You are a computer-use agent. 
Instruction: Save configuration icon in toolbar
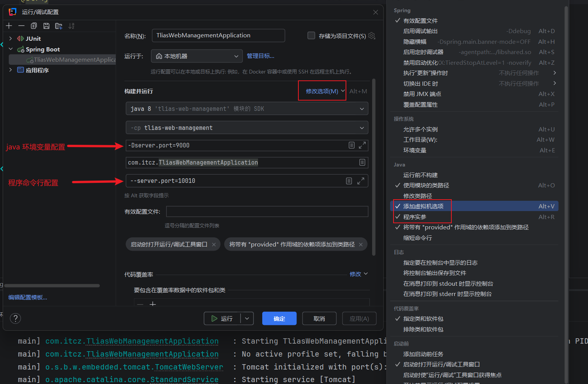pyautogui.click(x=46, y=26)
